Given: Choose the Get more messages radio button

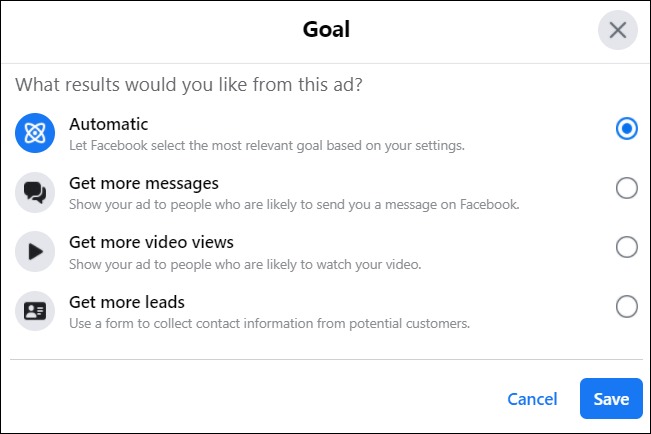Looking at the screenshot, I should coord(627,188).
